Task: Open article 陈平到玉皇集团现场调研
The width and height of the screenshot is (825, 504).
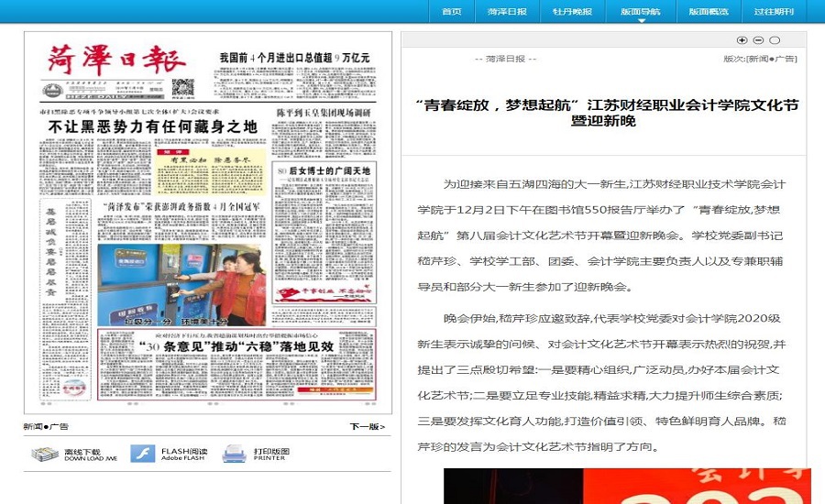Action: (x=324, y=113)
